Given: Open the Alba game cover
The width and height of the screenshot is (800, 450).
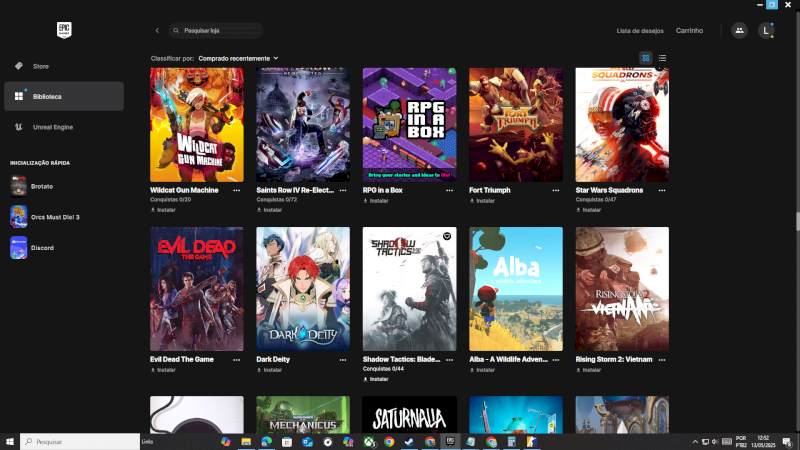Looking at the screenshot, I should [516, 289].
